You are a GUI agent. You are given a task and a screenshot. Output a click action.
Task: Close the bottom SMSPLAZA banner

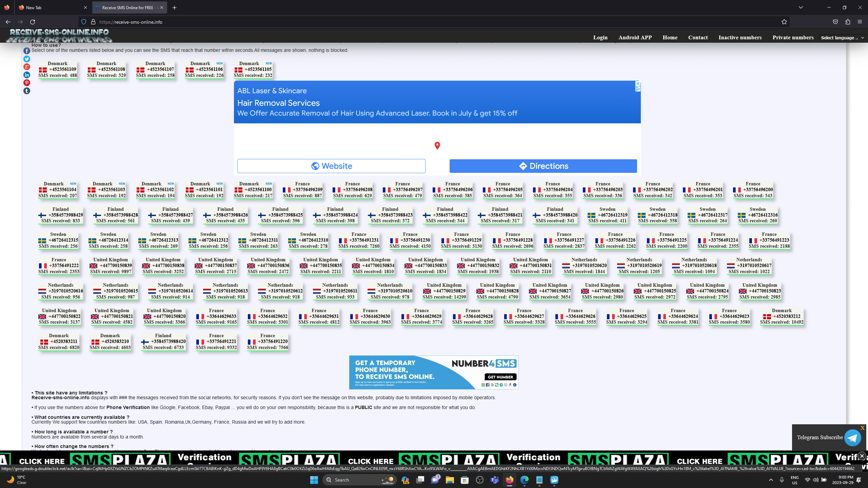click(x=862, y=456)
